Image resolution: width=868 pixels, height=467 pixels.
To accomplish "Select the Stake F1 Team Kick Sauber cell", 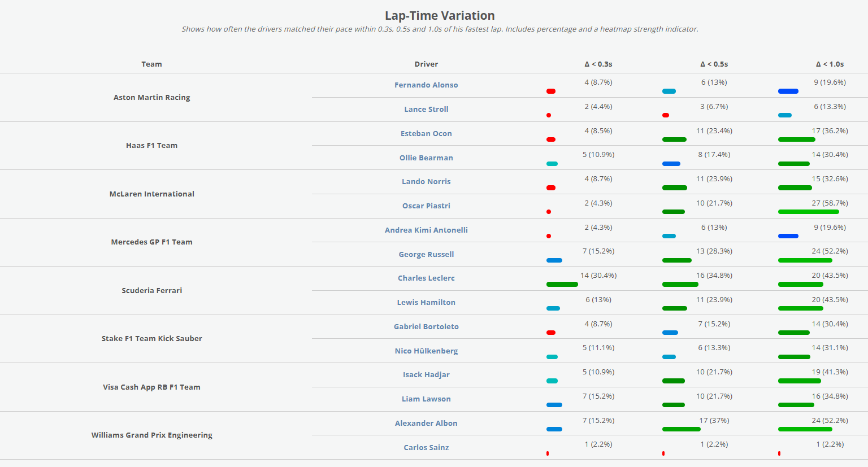I will point(151,338).
